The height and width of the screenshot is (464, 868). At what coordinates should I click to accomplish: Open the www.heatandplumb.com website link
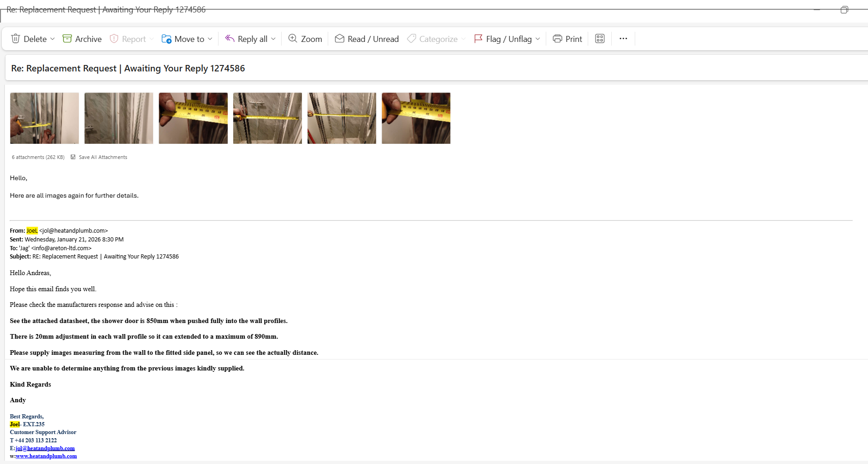point(46,456)
